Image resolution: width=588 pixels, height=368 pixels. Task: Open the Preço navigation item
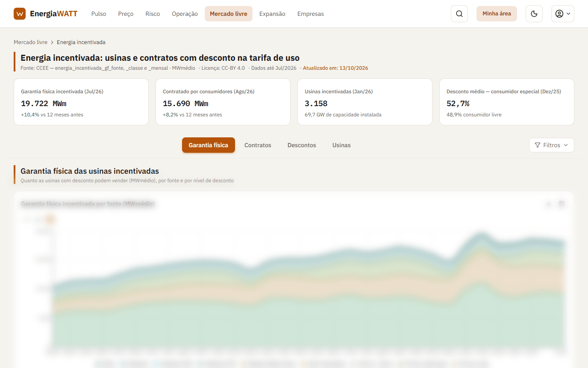[126, 14]
